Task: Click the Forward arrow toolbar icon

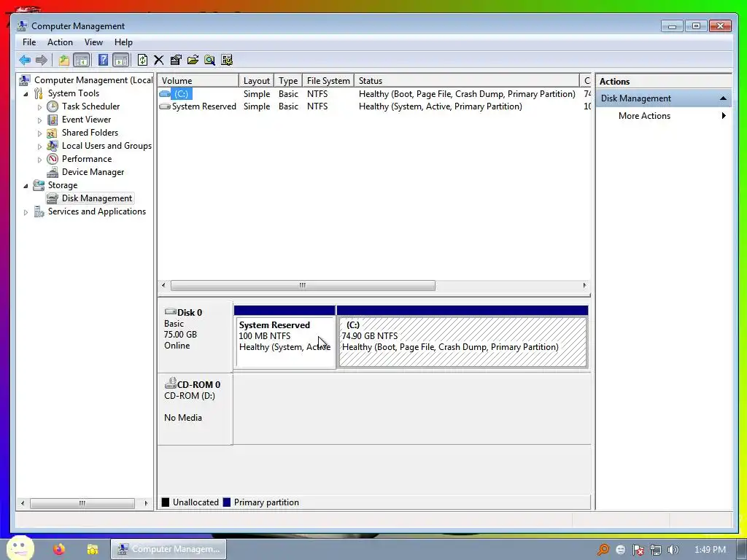Action: [42, 60]
